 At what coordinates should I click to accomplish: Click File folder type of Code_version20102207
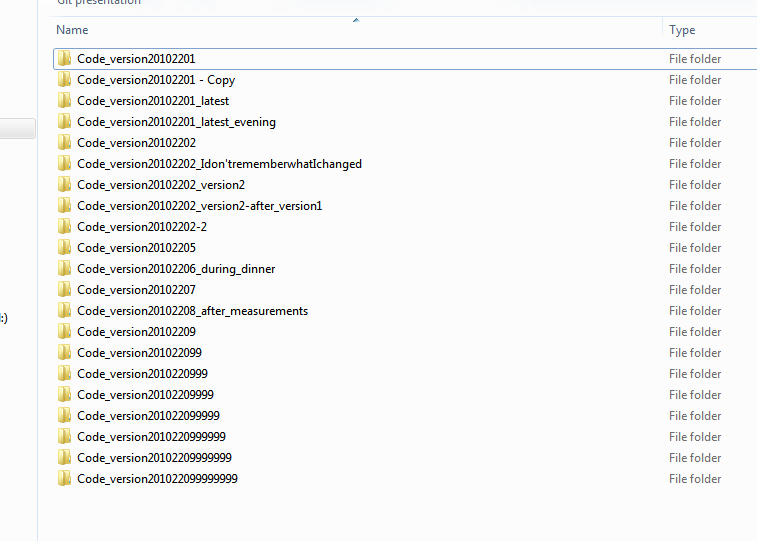click(x=695, y=290)
